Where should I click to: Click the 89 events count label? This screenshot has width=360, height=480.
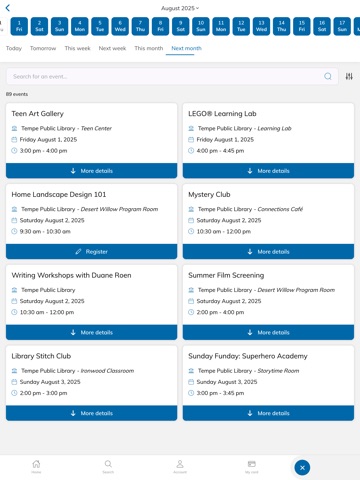(17, 94)
